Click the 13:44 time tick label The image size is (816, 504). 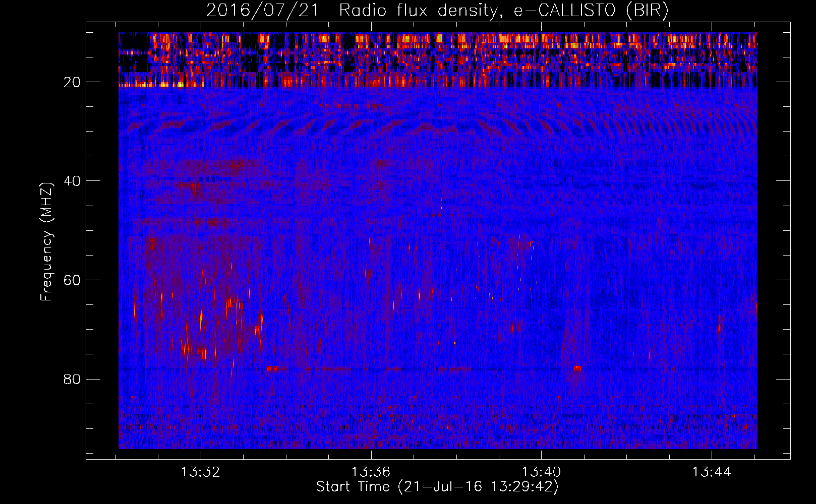click(712, 472)
